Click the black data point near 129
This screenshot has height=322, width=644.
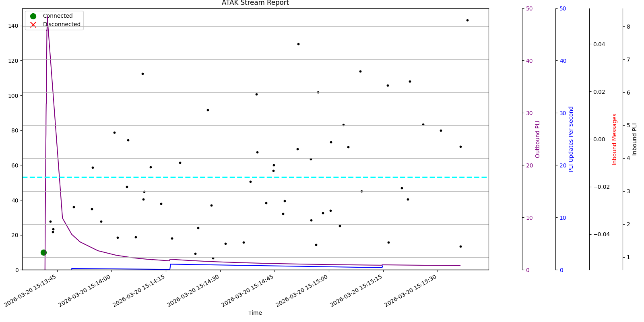(298, 44)
